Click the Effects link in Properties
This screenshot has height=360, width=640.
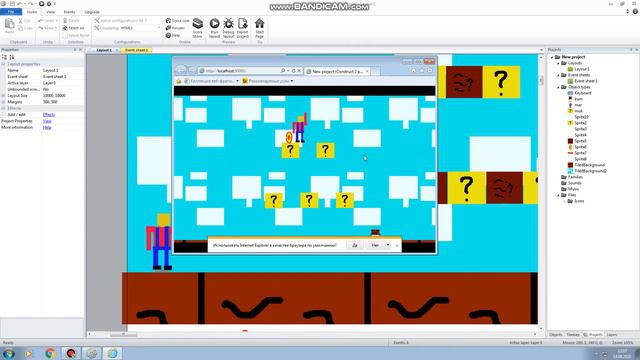click(49, 115)
